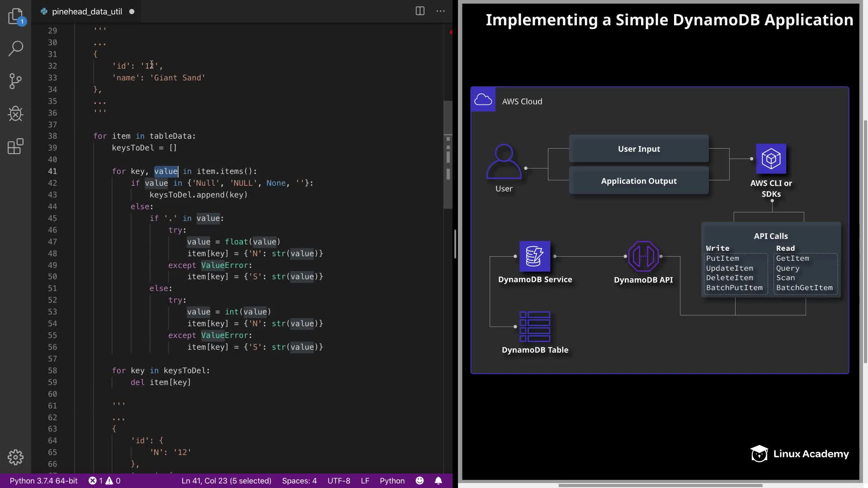
Task: Change indentation via Spaces: 4
Action: tap(299, 481)
